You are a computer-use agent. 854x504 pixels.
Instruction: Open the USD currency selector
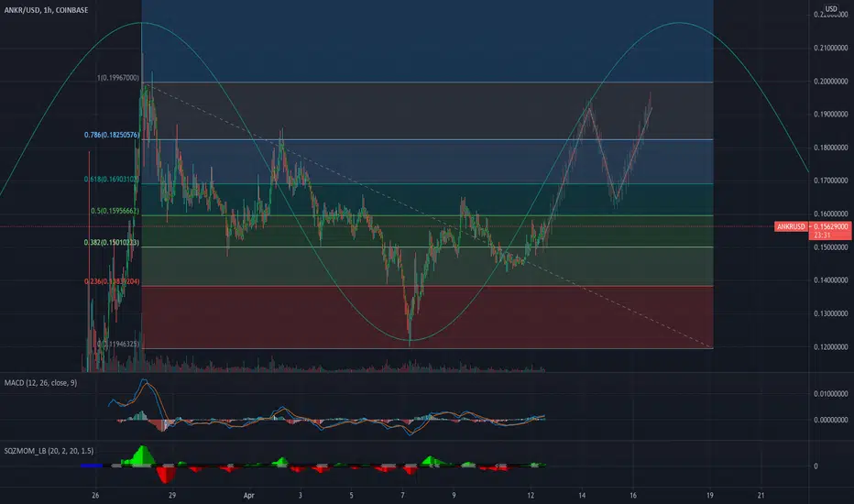830,9
